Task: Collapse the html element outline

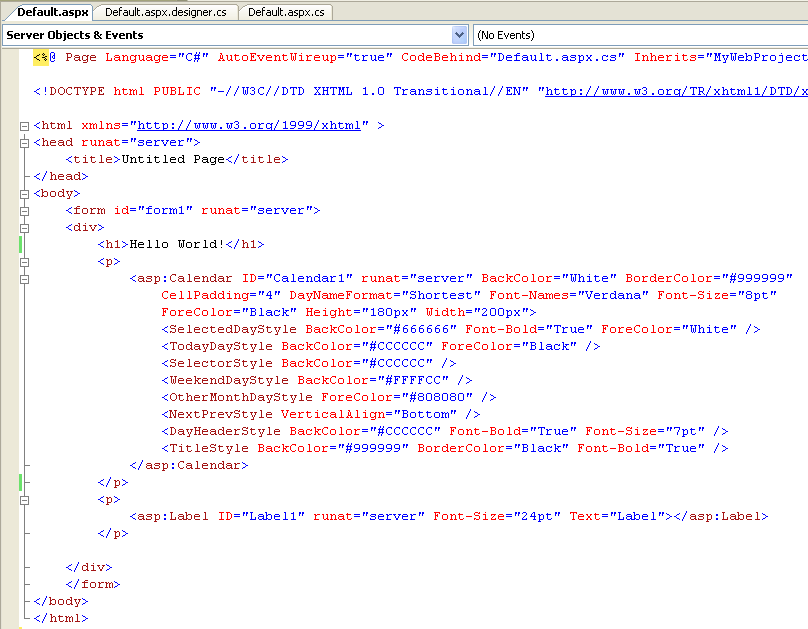Action: click(24, 126)
